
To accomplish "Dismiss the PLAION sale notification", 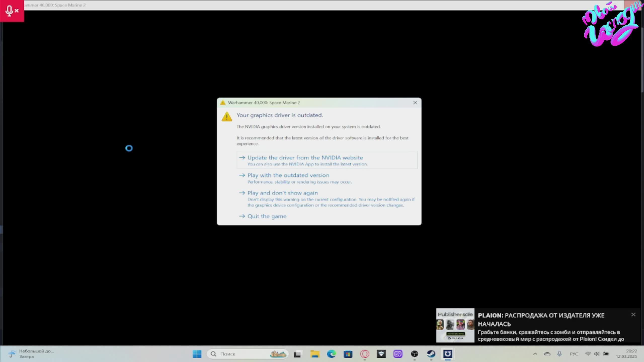I will (633, 314).
